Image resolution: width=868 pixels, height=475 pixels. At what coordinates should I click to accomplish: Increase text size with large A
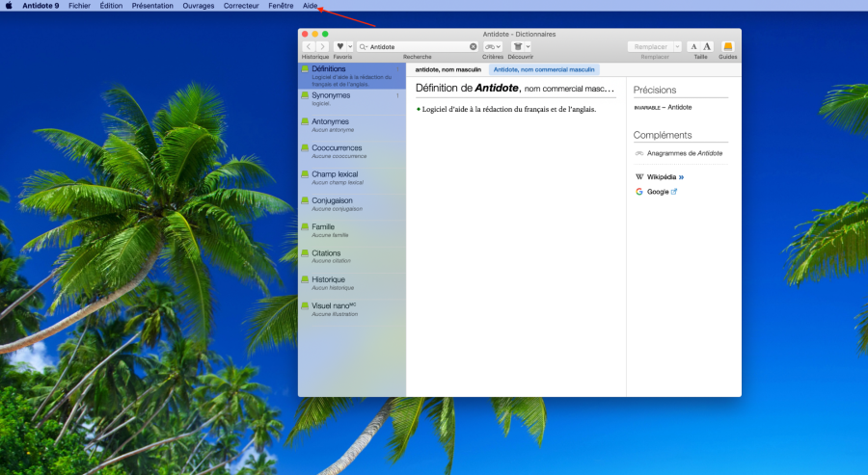(x=707, y=46)
